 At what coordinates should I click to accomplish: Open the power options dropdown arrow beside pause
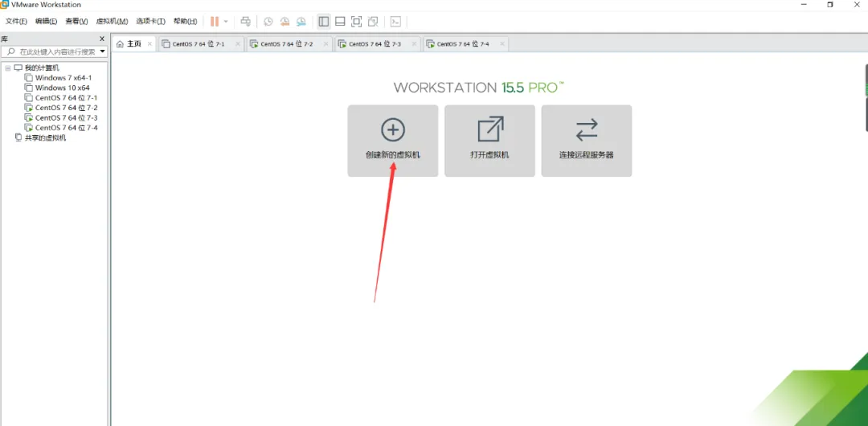(226, 22)
